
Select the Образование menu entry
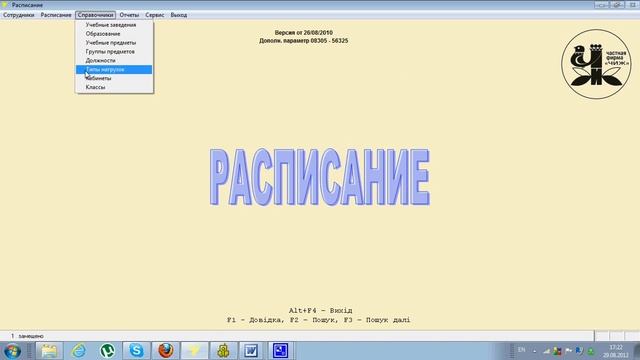tap(114, 34)
